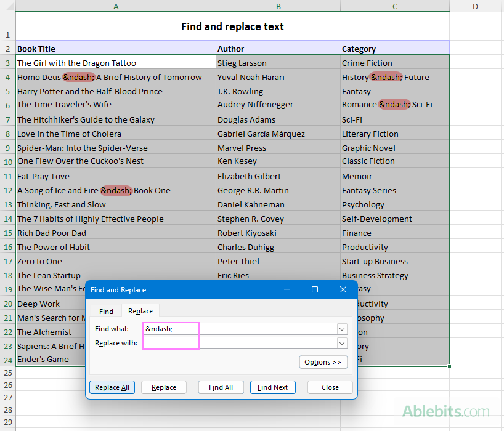Select author cell 'Audrey Niffenegger'
This screenshot has height=431, width=504.
(x=278, y=105)
